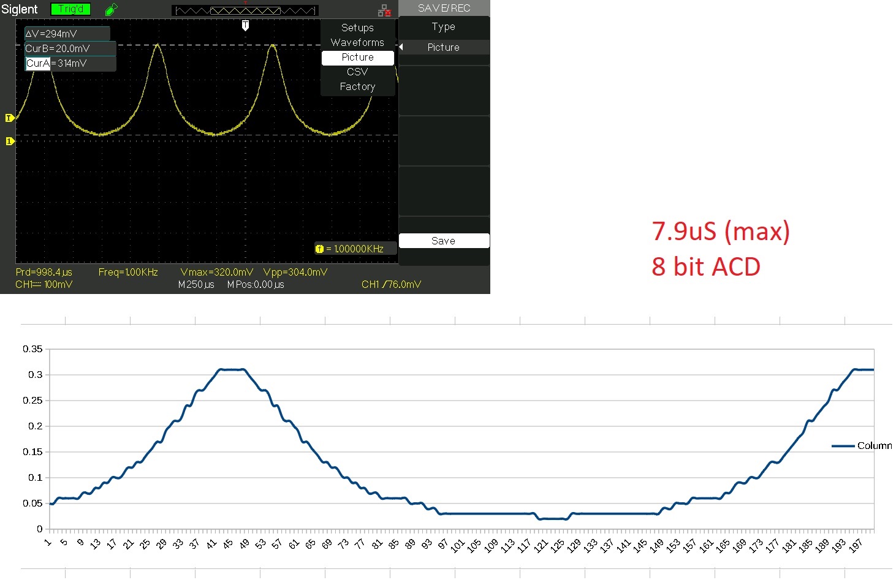Image resolution: width=896 pixels, height=588 pixels.
Task: Click the CH1 76.0mV trigger level readout
Action: (x=391, y=284)
